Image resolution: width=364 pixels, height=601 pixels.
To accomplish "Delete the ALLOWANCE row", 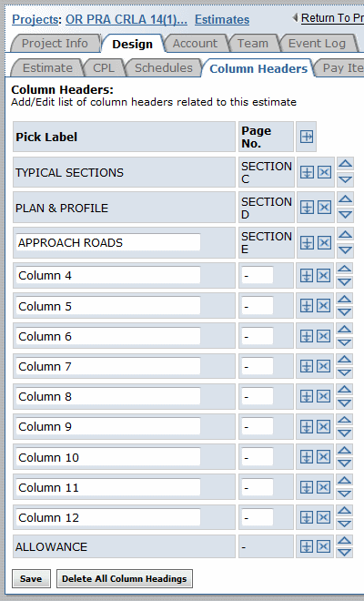I will point(324,546).
